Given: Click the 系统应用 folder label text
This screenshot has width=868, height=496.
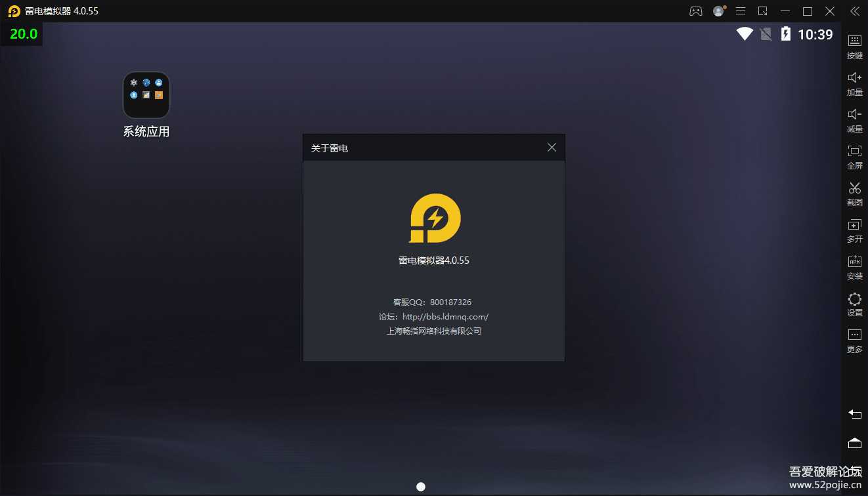Looking at the screenshot, I should [146, 131].
